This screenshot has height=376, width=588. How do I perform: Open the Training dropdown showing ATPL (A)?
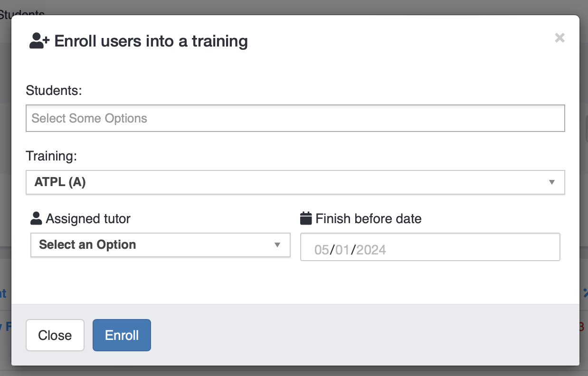(x=285, y=182)
